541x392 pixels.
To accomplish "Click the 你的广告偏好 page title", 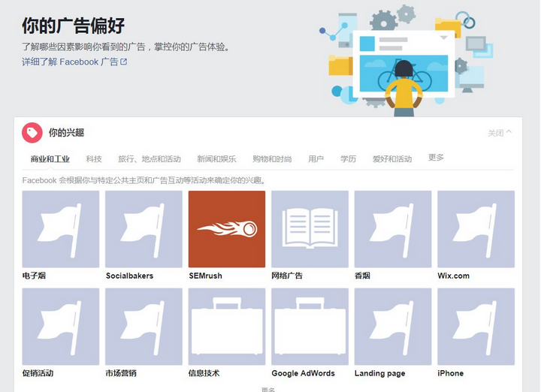I will point(73,26).
